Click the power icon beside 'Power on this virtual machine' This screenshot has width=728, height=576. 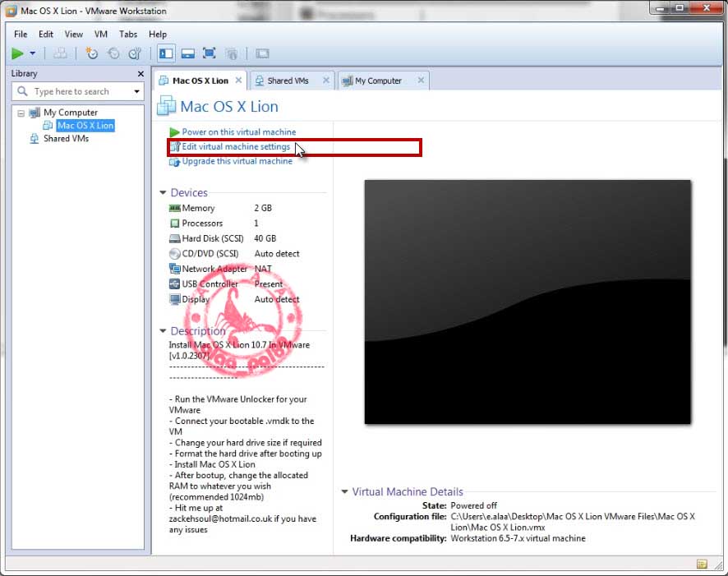(174, 132)
